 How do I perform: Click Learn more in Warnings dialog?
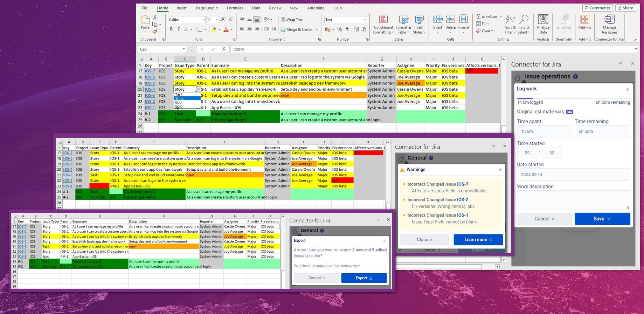[x=478, y=240]
